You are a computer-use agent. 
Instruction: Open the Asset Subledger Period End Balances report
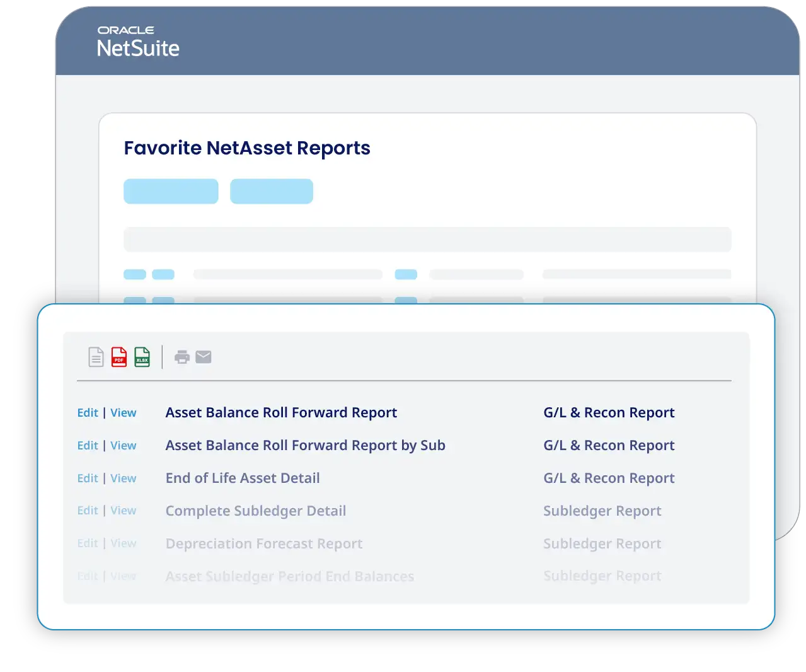click(x=289, y=576)
